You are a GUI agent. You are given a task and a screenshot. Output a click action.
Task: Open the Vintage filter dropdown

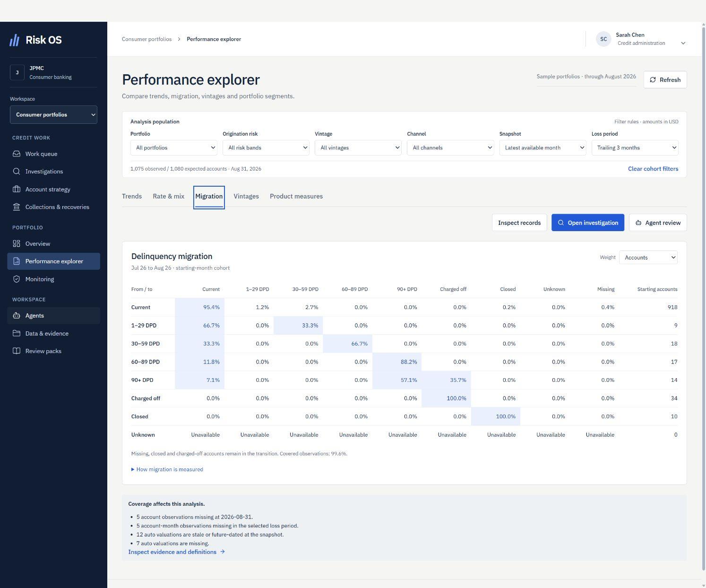358,148
